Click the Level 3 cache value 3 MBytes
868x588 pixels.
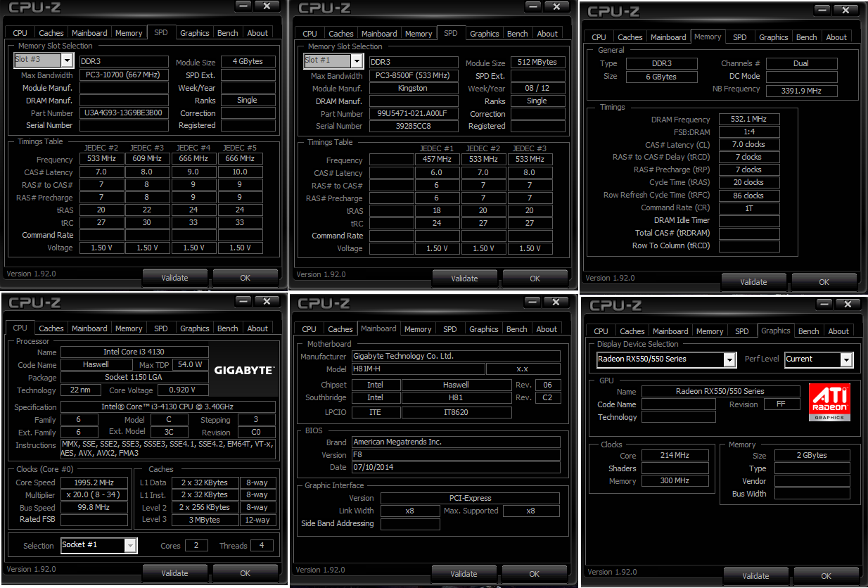click(x=205, y=520)
